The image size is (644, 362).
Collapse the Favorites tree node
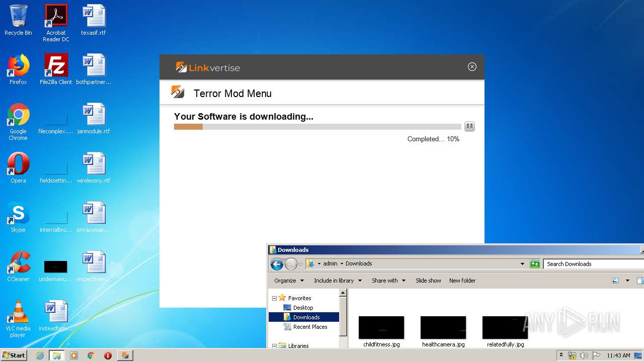point(274,298)
